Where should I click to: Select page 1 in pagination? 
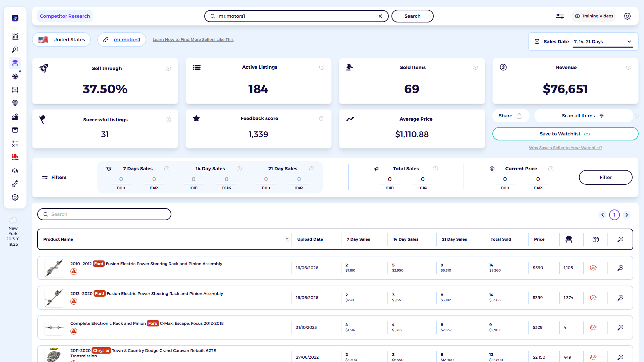pyautogui.click(x=614, y=215)
